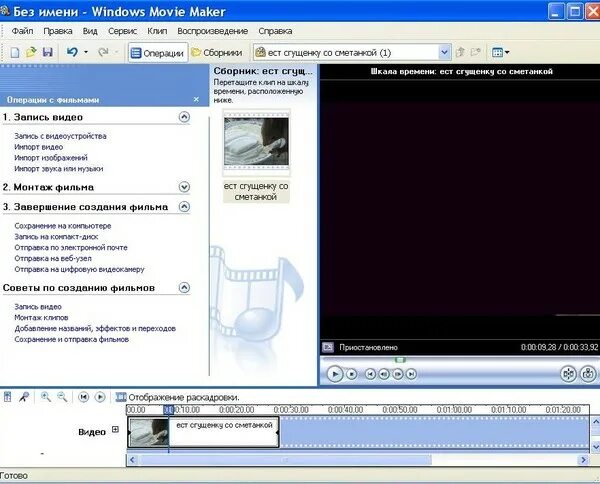Click Импорт звука или музыки link

(59, 169)
